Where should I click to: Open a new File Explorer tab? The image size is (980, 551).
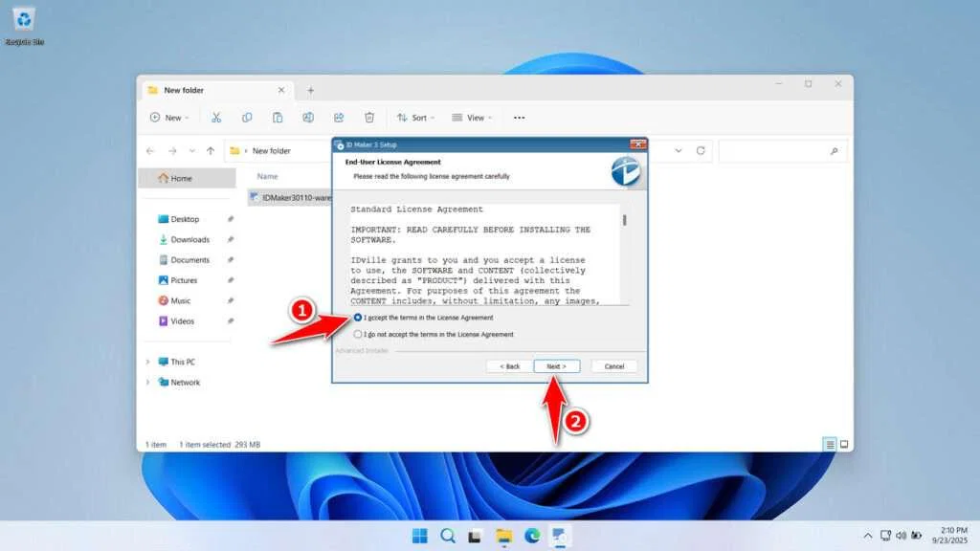pos(310,89)
